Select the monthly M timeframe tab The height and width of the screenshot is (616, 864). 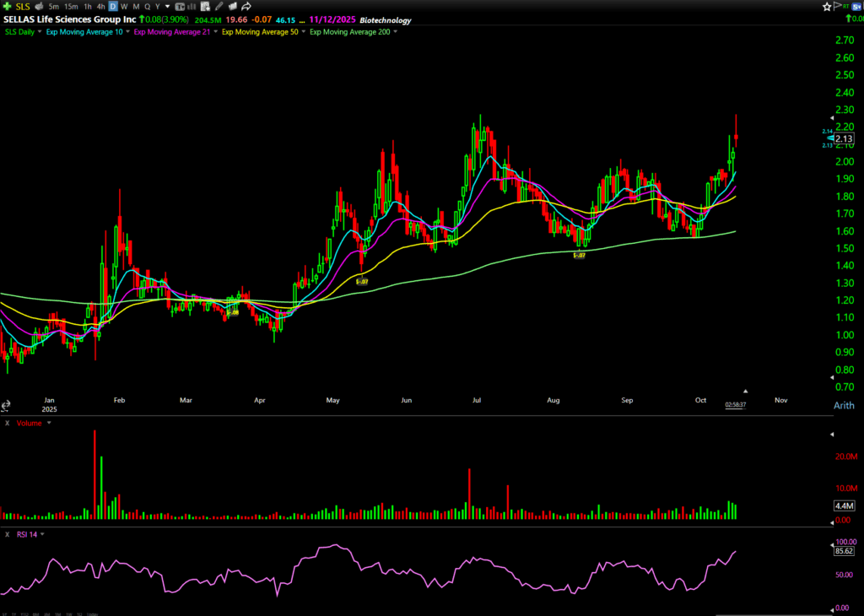[x=136, y=7]
